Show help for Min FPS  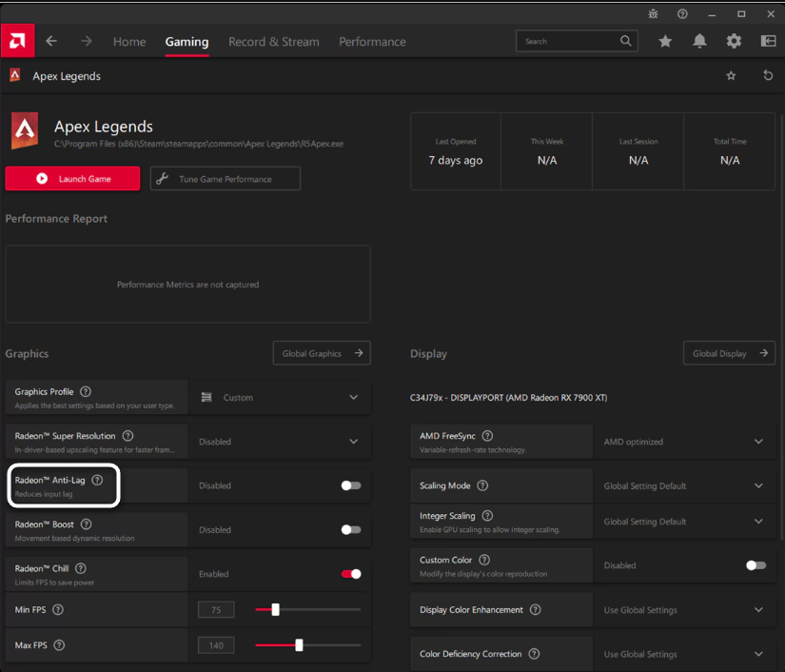[x=58, y=609]
